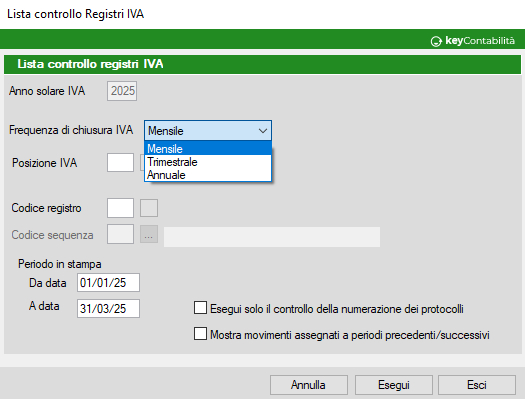525x399 pixels.
Task: Click the Annulla button
Action: pyautogui.click(x=309, y=385)
